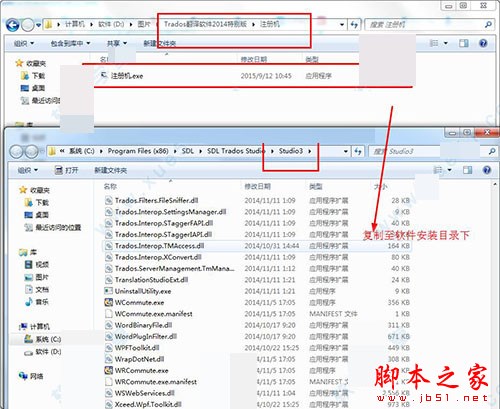The height and width of the screenshot is (409, 500).
Task: Click the WCommute.exe file icon
Action: 108,303
